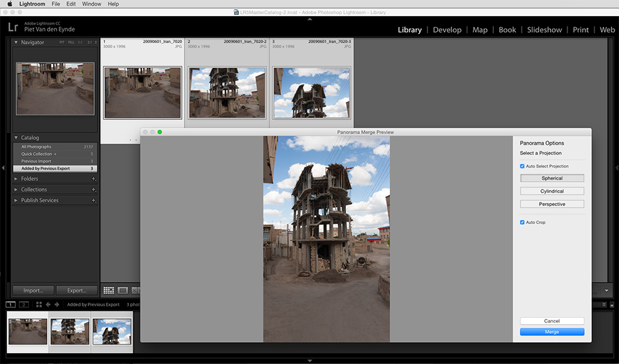Open Navigator zoom level popup arrows

(x=95, y=42)
